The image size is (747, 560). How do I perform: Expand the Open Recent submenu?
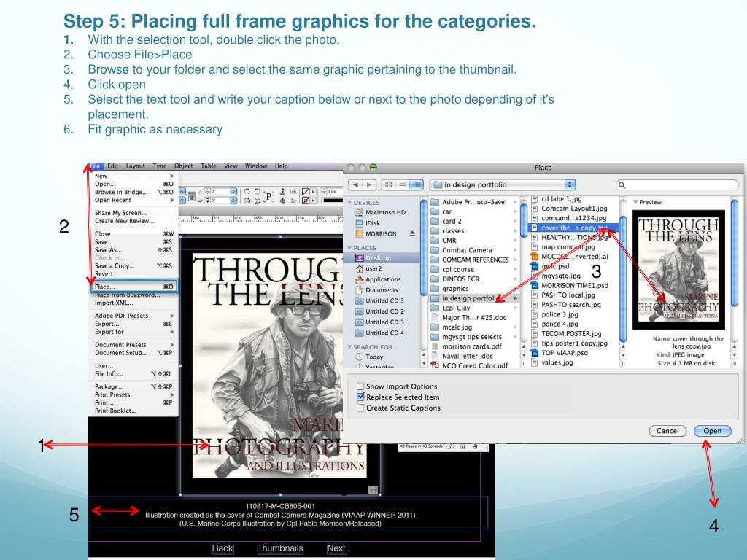tap(171, 200)
